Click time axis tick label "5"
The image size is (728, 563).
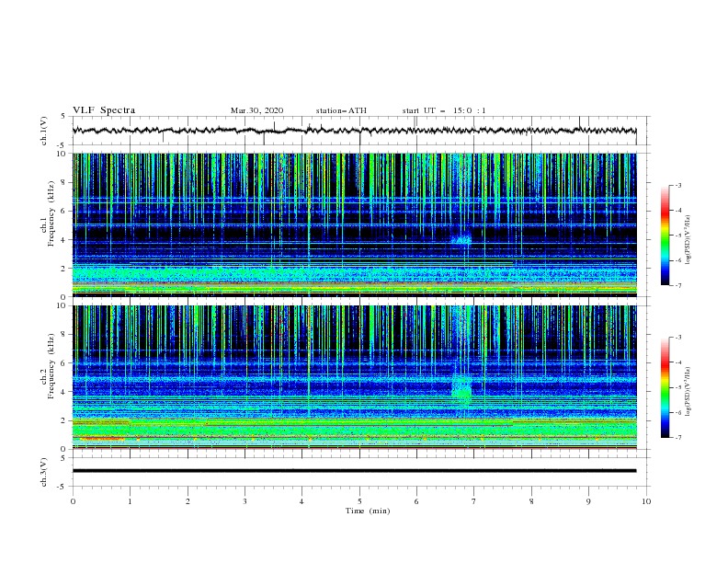[359, 501]
